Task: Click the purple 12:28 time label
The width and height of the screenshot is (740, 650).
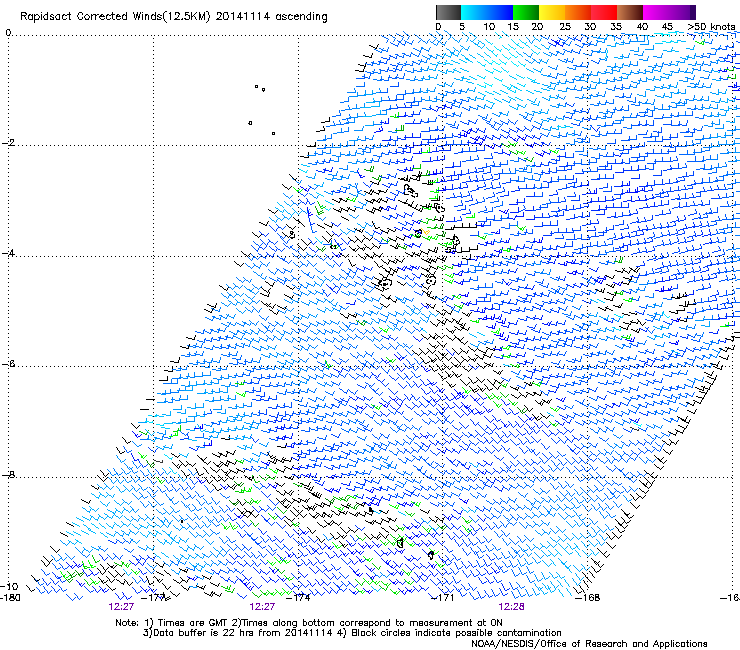Action: click(x=511, y=607)
